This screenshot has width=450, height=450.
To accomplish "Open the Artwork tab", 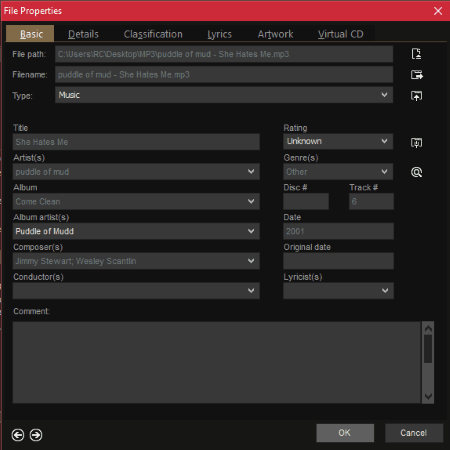I will pyautogui.click(x=275, y=34).
